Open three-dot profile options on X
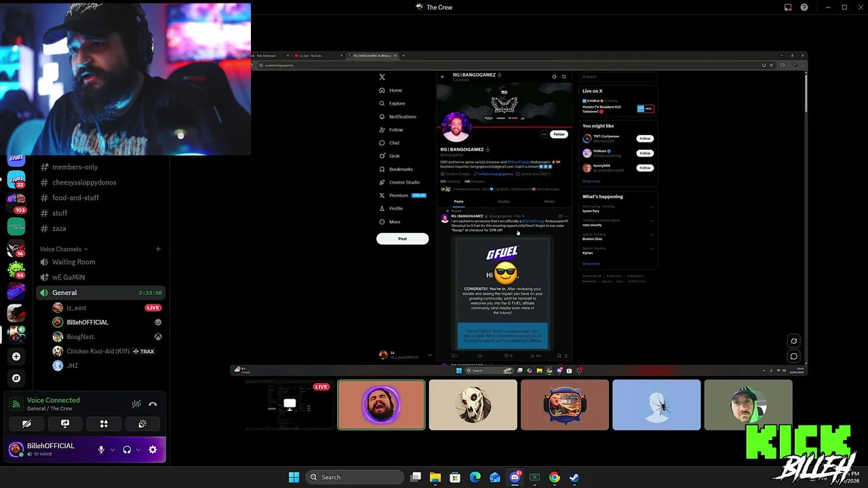This screenshot has height=488, width=868. 544,134
